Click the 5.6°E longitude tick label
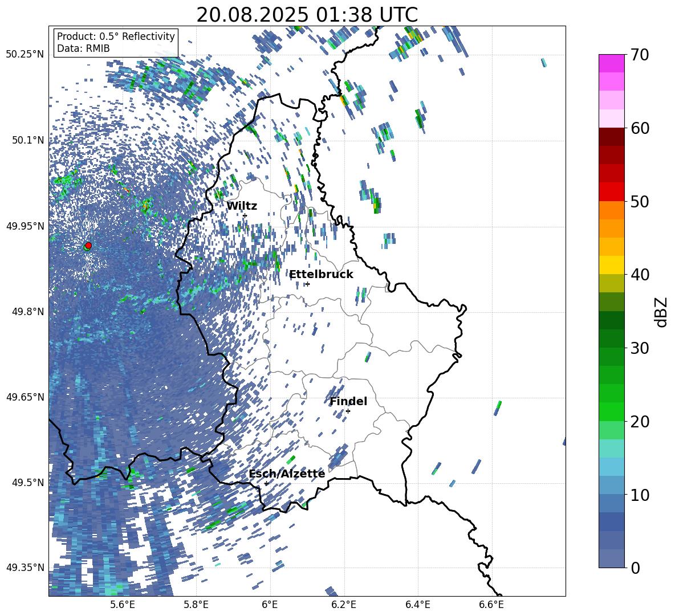Viewport: 675px width, 616px height. pos(123,605)
